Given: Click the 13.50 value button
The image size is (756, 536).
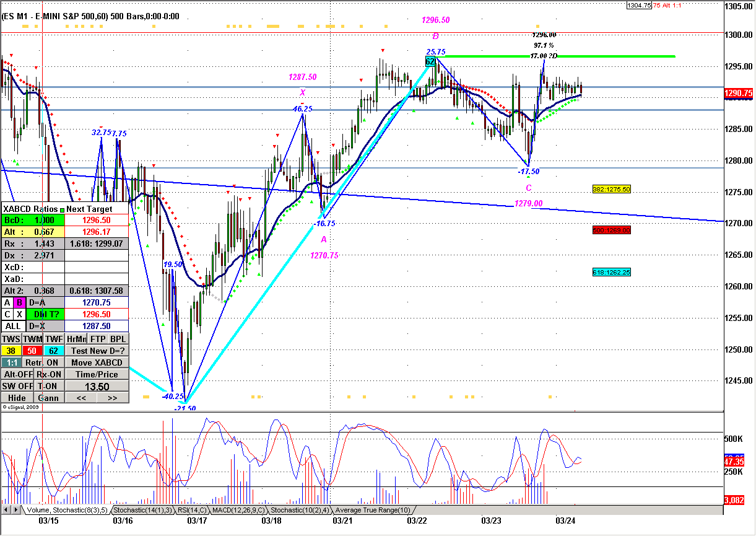Looking at the screenshot, I should tap(97, 386).
